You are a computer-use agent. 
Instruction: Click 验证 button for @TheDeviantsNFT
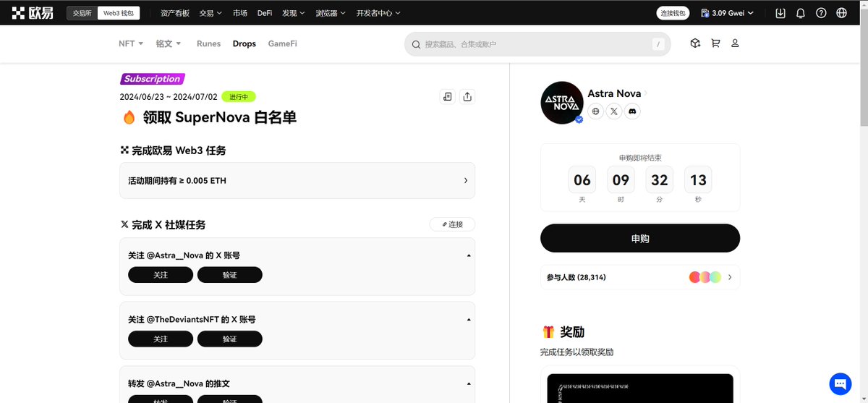click(x=230, y=339)
